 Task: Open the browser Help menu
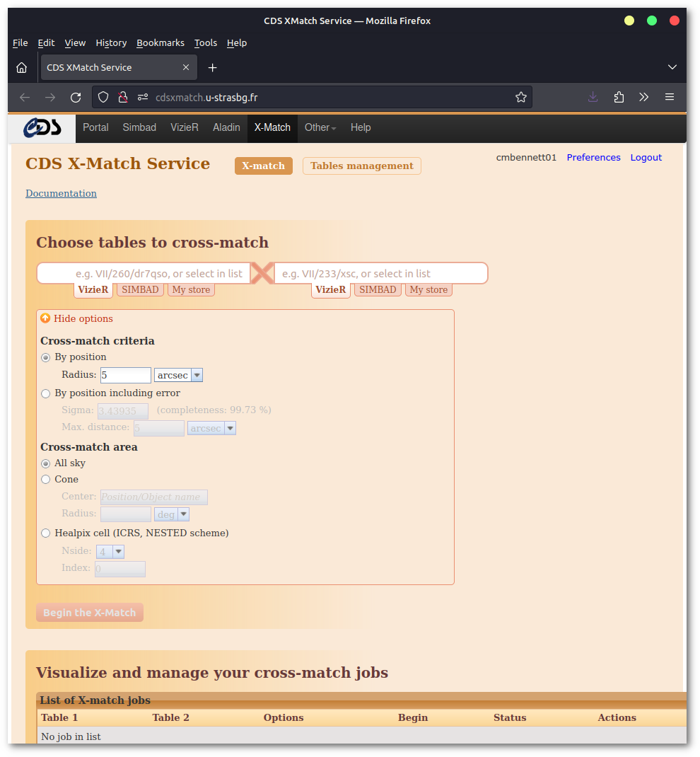point(236,43)
